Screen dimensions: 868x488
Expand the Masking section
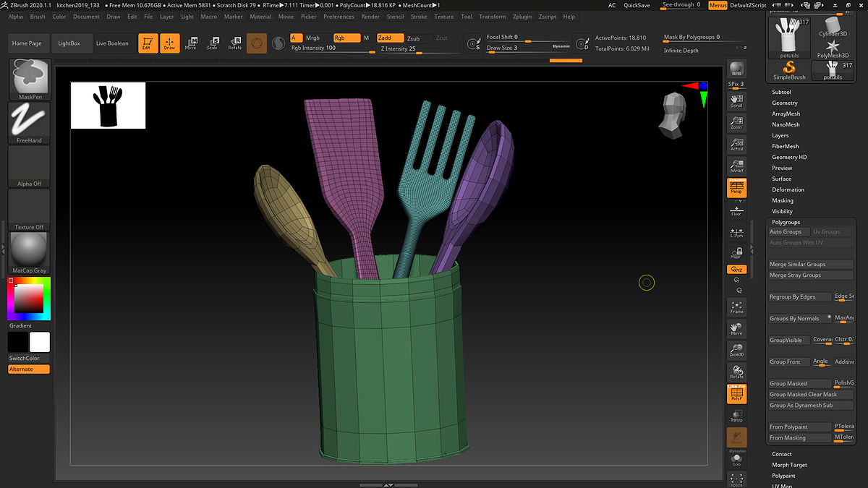coord(783,200)
